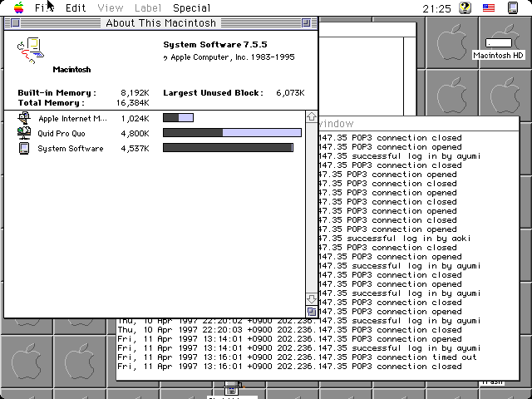Click the System Software memory bar
Image resolution: width=532 pixels, height=399 pixels.
(x=228, y=148)
